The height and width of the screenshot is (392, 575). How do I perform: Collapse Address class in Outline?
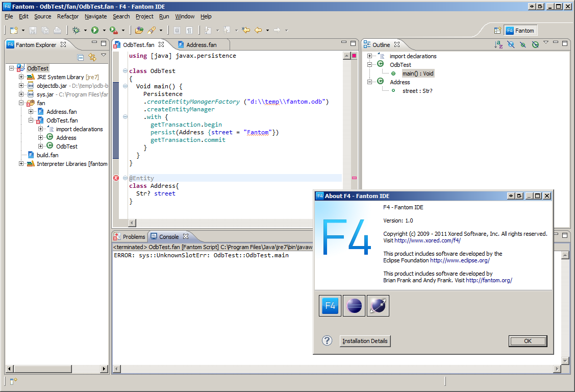click(x=369, y=82)
